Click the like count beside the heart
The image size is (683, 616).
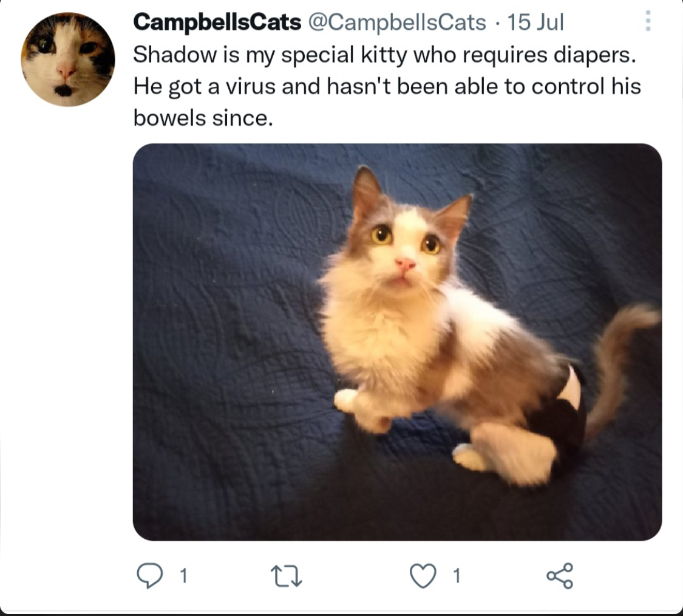pos(457,576)
